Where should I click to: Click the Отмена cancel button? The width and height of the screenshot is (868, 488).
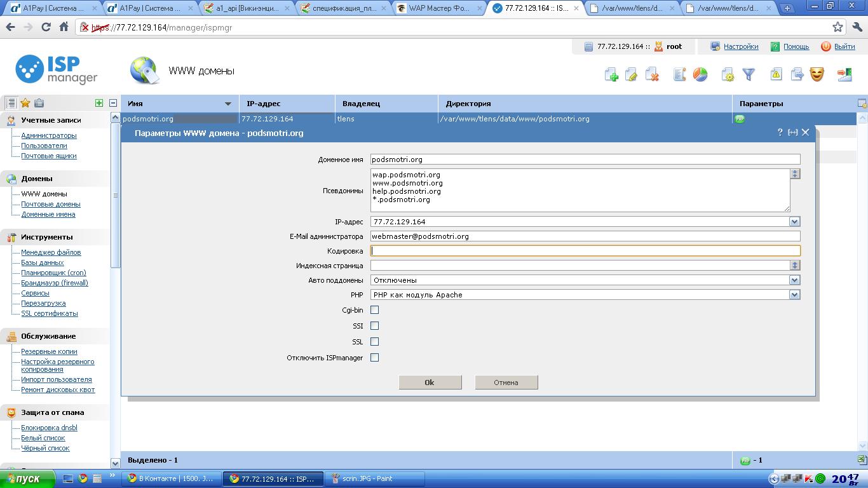(x=506, y=383)
